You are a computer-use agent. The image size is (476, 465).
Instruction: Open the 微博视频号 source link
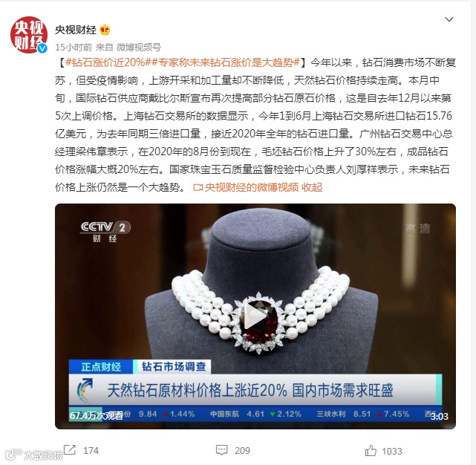pyautogui.click(x=139, y=47)
